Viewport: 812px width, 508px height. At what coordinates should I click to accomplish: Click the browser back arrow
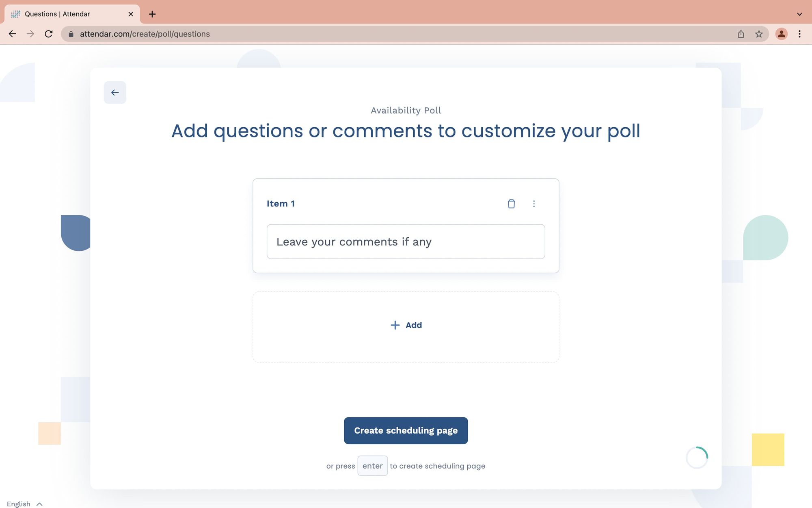coord(13,34)
